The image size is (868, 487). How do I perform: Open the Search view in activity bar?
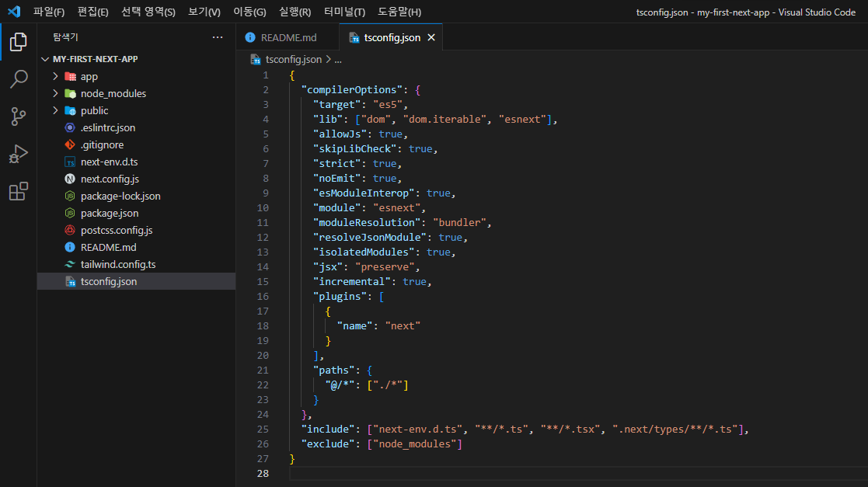(19, 79)
